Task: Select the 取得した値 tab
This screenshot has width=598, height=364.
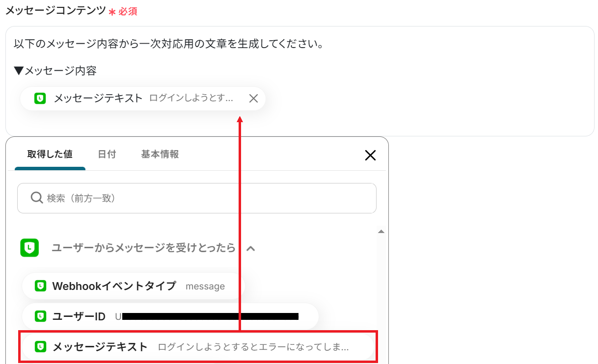Action: pyautogui.click(x=50, y=154)
